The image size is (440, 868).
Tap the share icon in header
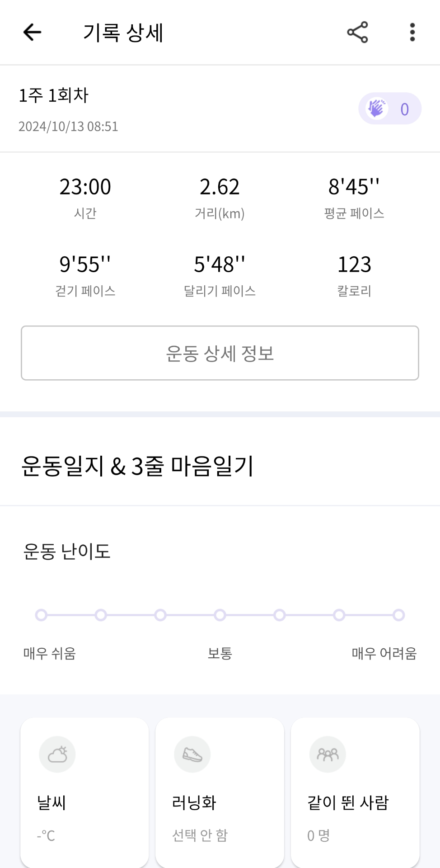(357, 32)
